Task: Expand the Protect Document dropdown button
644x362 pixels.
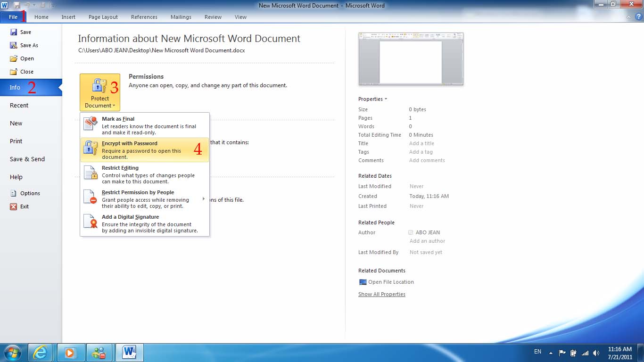Action: click(100, 92)
